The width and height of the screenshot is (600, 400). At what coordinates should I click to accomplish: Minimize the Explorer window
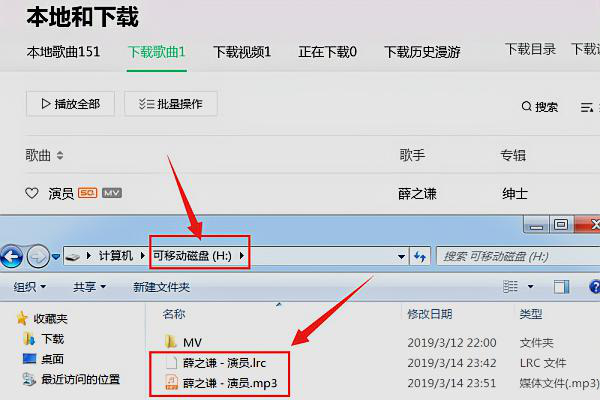tap(536, 225)
